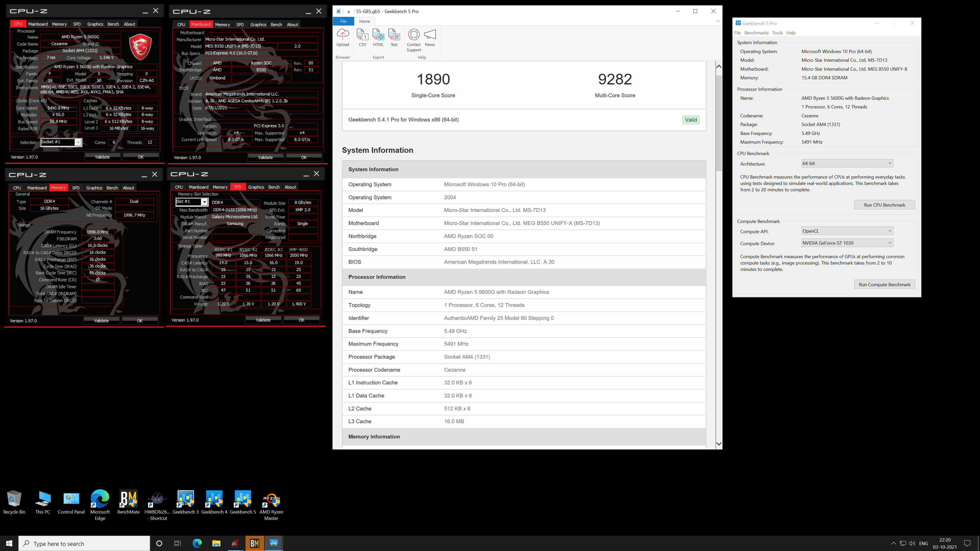Open the Windows Start menu
The image size is (980, 551).
[x=9, y=543]
